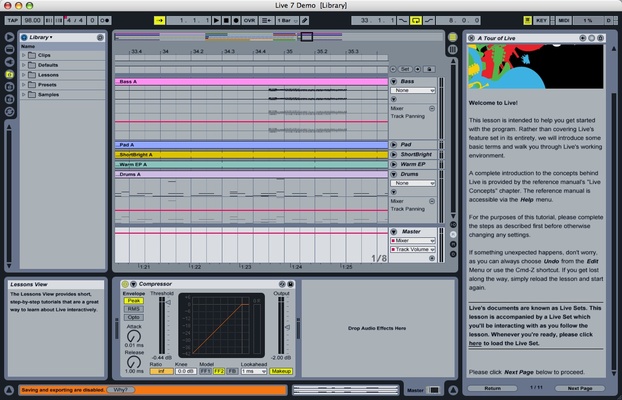The width and height of the screenshot is (622, 400).
Task: Select the Presets folder row
Action: tap(63, 85)
